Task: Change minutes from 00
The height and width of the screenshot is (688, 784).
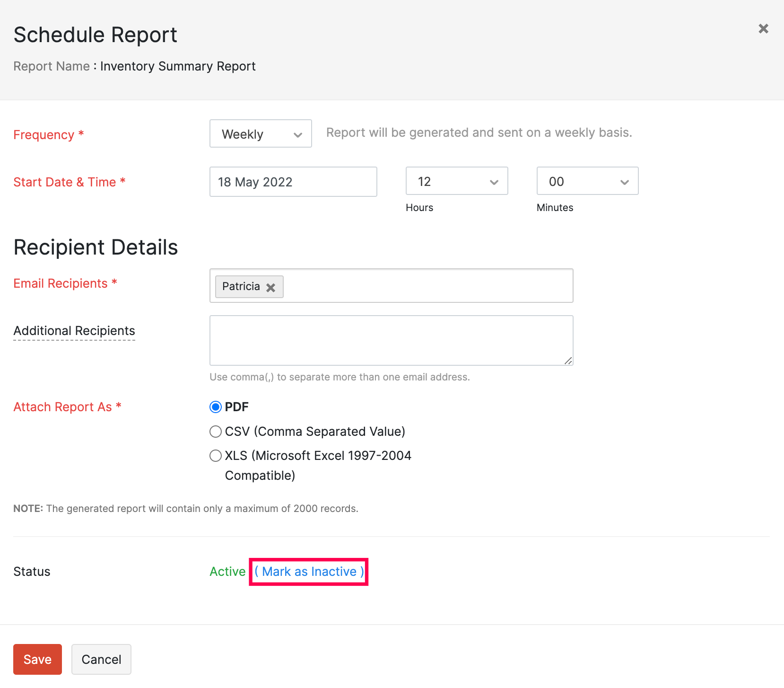Action: [587, 181]
